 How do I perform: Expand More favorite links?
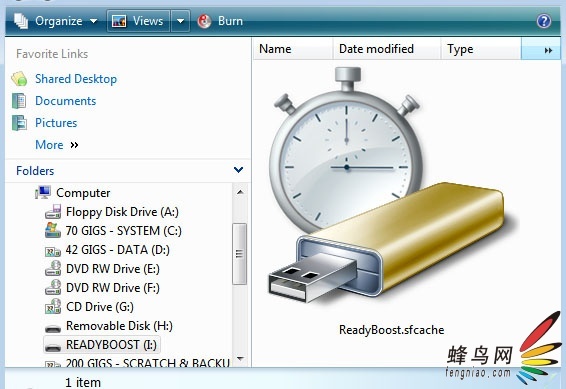click(57, 145)
